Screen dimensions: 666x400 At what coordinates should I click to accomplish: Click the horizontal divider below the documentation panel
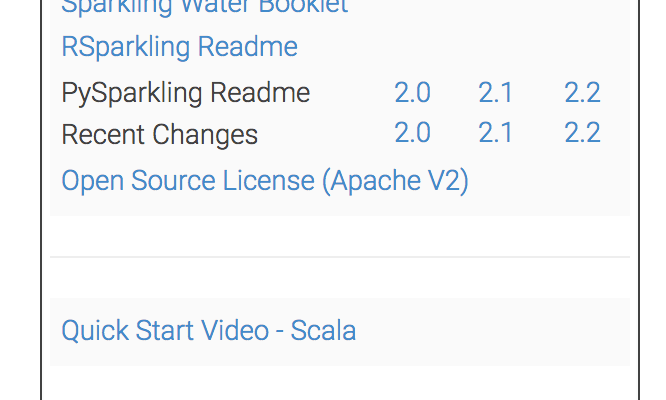(340, 257)
